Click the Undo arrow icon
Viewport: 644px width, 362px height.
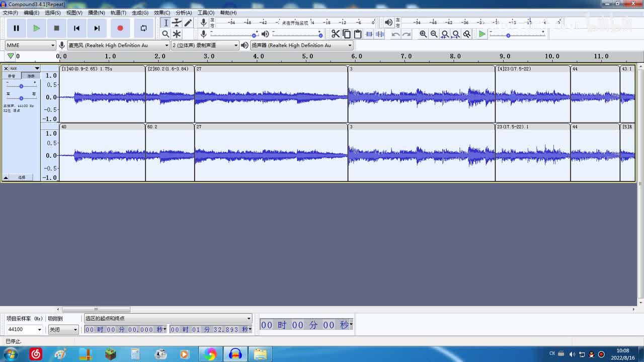click(x=395, y=34)
